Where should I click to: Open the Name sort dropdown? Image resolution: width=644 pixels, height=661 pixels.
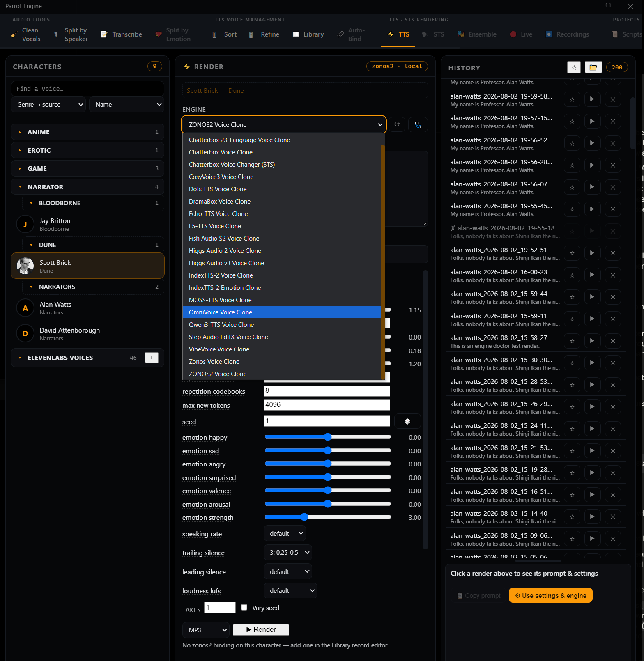pyautogui.click(x=126, y=105)
